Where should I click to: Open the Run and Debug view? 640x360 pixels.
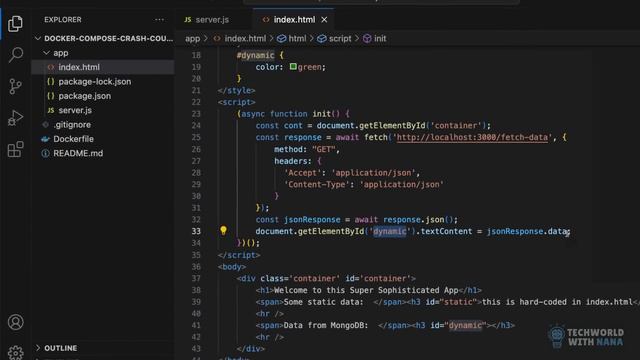coord(16,118)
